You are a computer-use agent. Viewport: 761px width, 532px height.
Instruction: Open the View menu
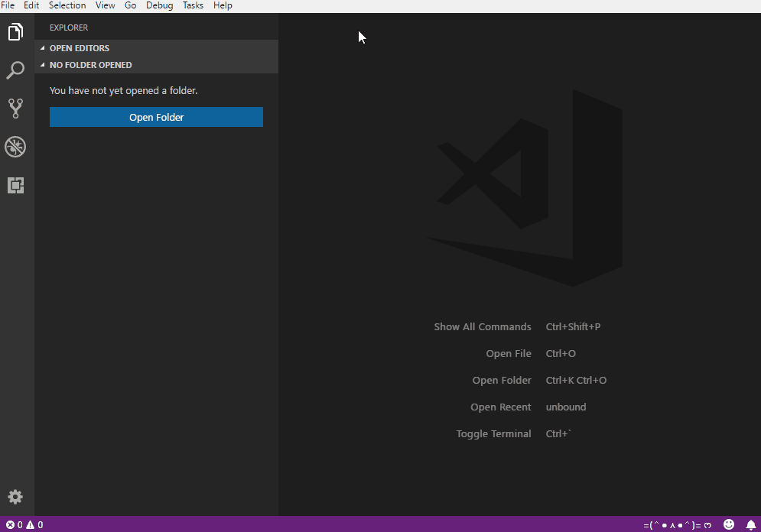coord(105,5)
